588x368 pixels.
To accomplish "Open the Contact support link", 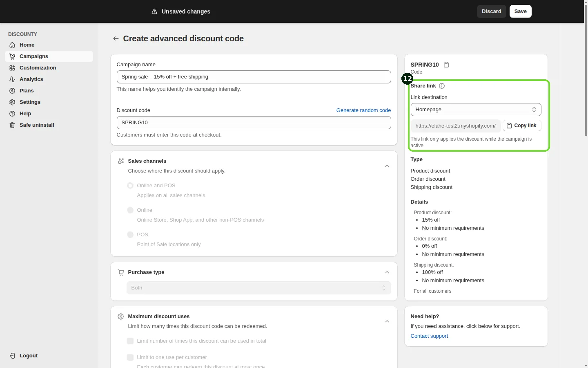I will (429, 336).
